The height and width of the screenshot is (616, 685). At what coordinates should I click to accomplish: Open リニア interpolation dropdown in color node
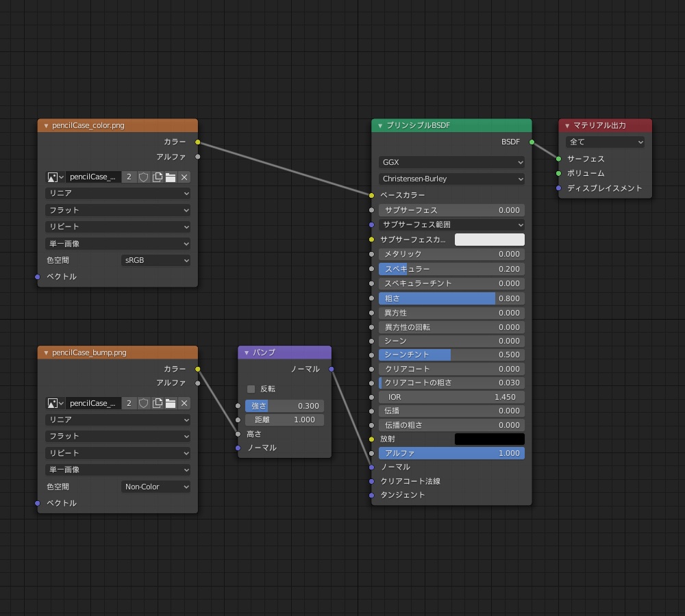(118, 194)
